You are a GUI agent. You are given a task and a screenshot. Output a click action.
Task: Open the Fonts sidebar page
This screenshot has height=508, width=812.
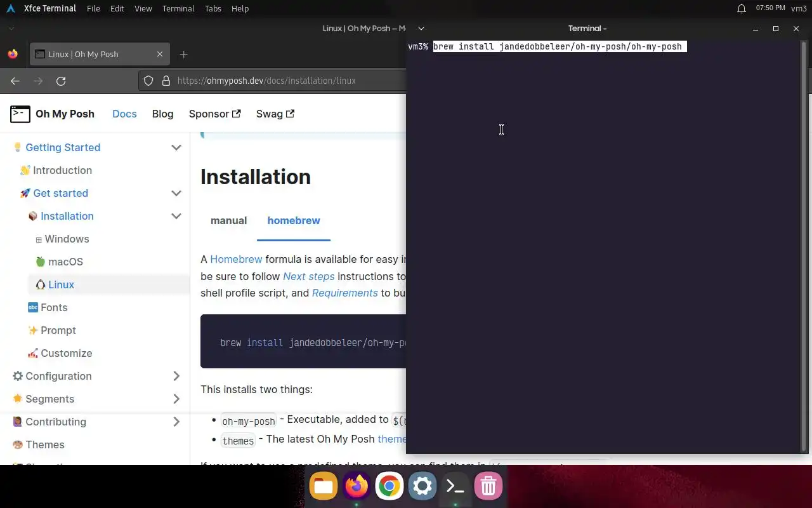coord(54,307)
